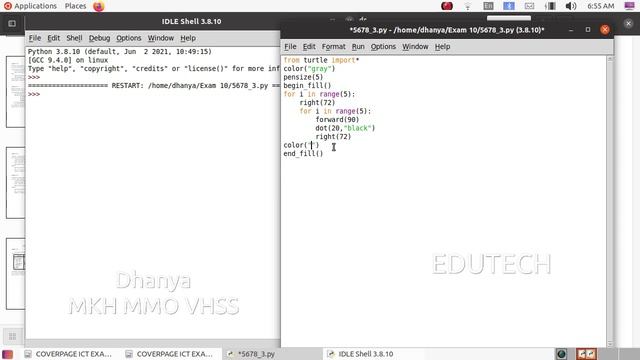Open Debug menu in IDLE Shell

[99, 38]
